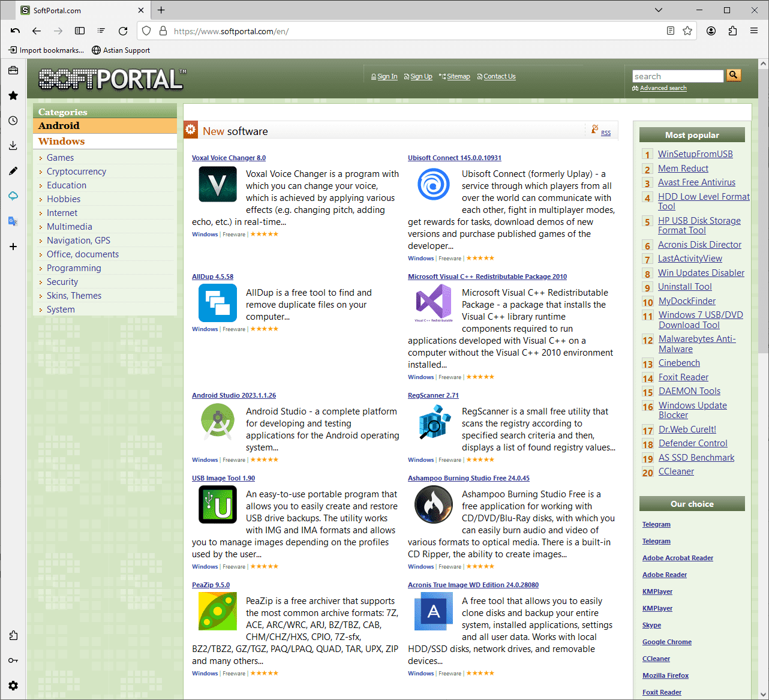769x700 pixels.
Task: Open the Security category
Action: (62, 282)
